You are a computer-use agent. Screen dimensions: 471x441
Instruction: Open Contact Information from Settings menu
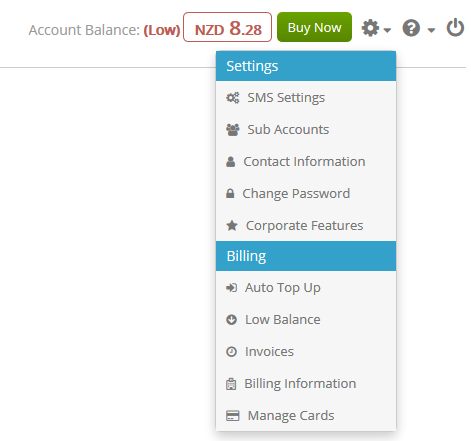coord(306,162)
